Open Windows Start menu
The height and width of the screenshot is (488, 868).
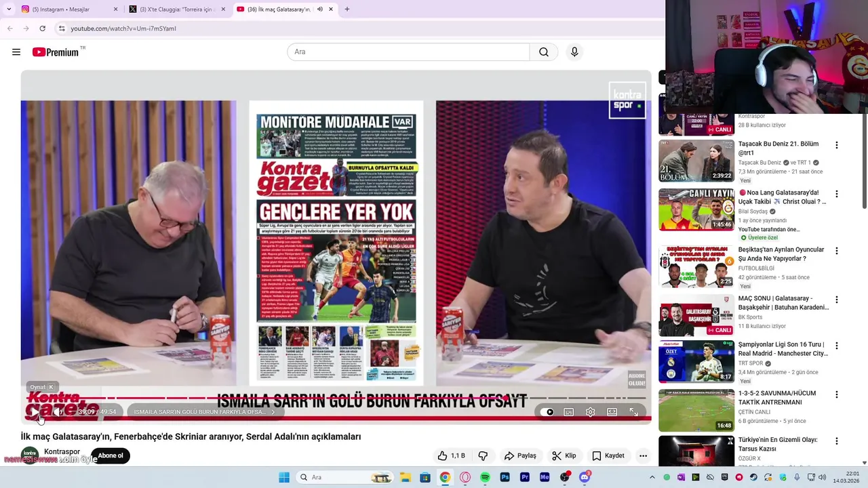click(284, 477)
